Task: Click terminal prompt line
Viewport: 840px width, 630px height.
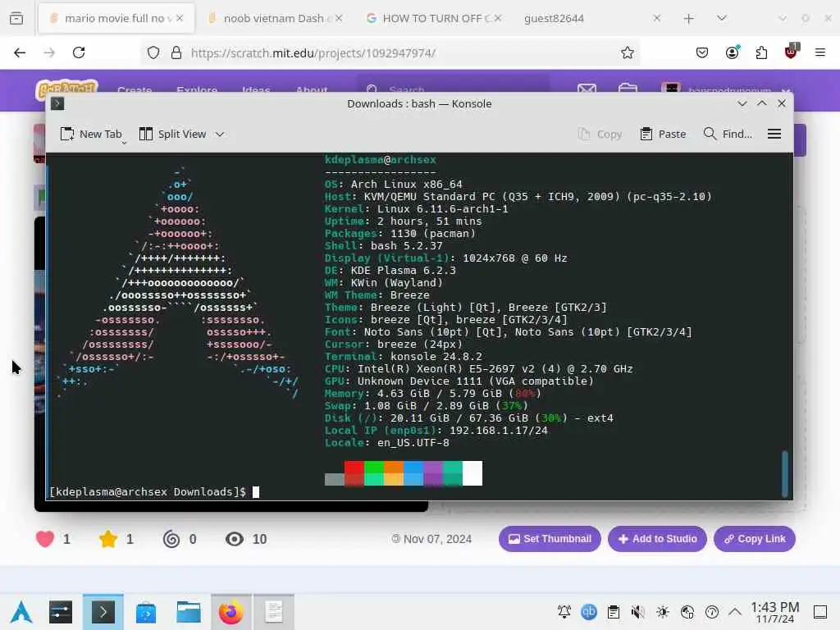Action: coord(154,492)
